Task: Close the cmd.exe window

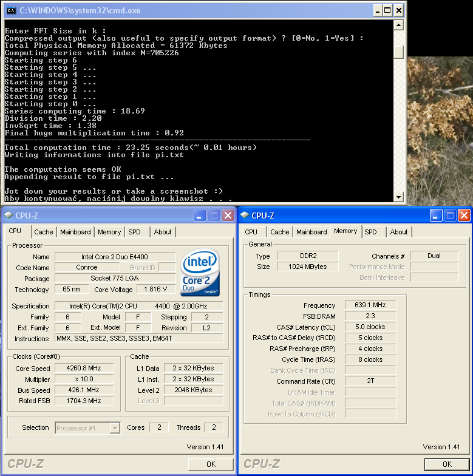Action: (398, 11)
